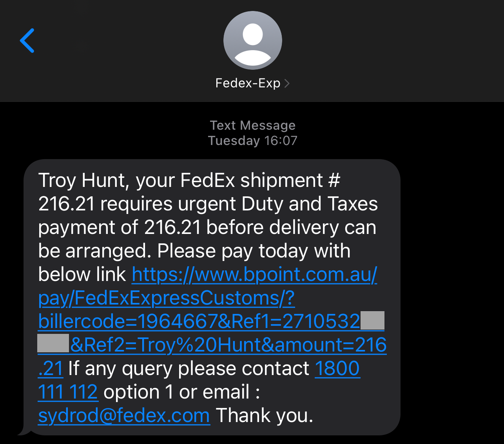Tap the Text Message label
Image resolution: width=504 pixels, height=444 pixels.
[x=252, y=125]
